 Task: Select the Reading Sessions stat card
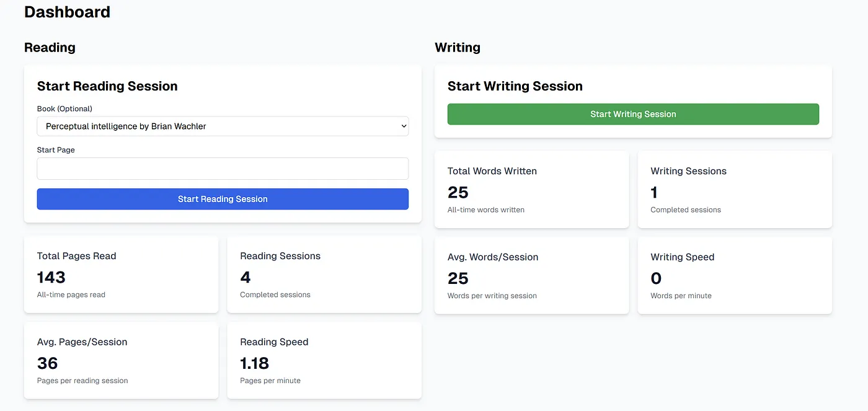[x=324, y=275]
